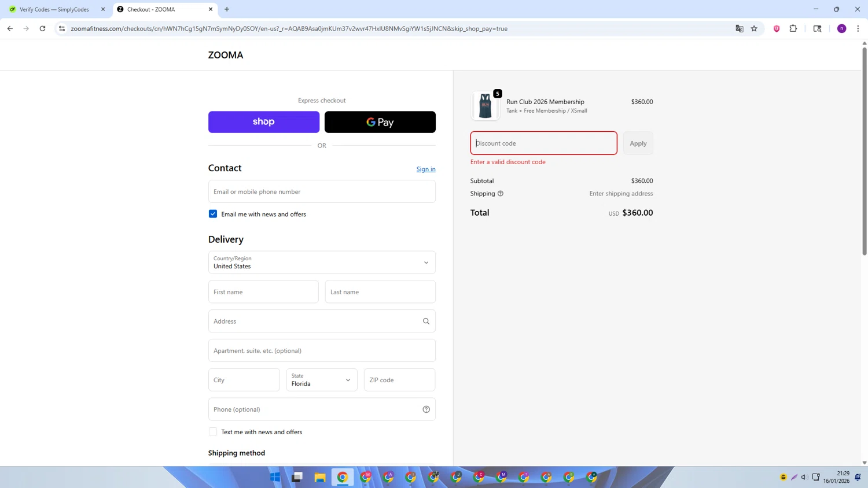Open the Windows Start menu
868x488 pixels.
[275, 477]
